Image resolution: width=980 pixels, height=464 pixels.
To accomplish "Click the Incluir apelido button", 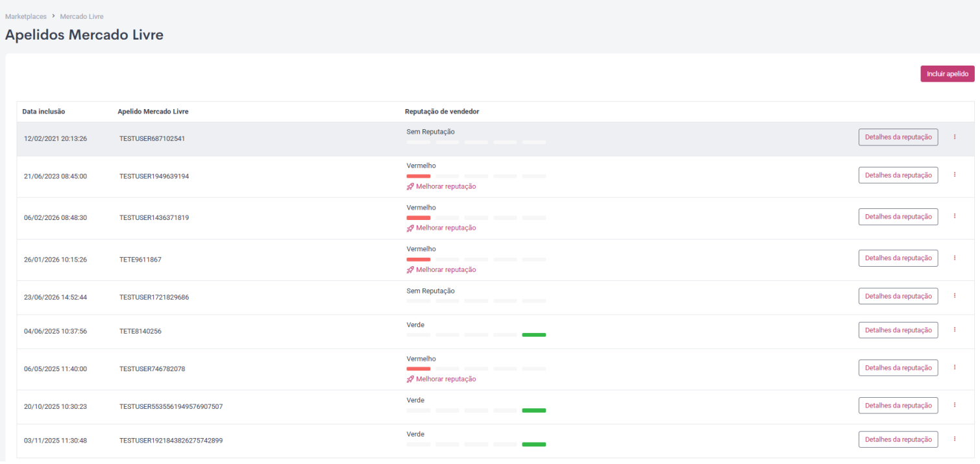I will [947, 74].
